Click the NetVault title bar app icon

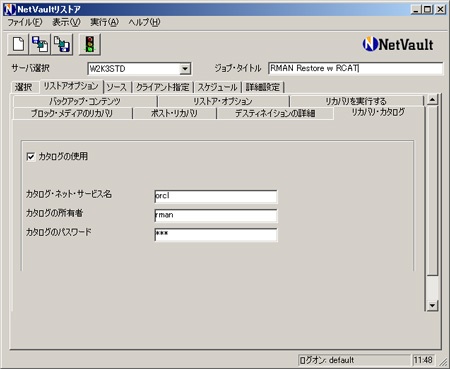tap(9, 9)
